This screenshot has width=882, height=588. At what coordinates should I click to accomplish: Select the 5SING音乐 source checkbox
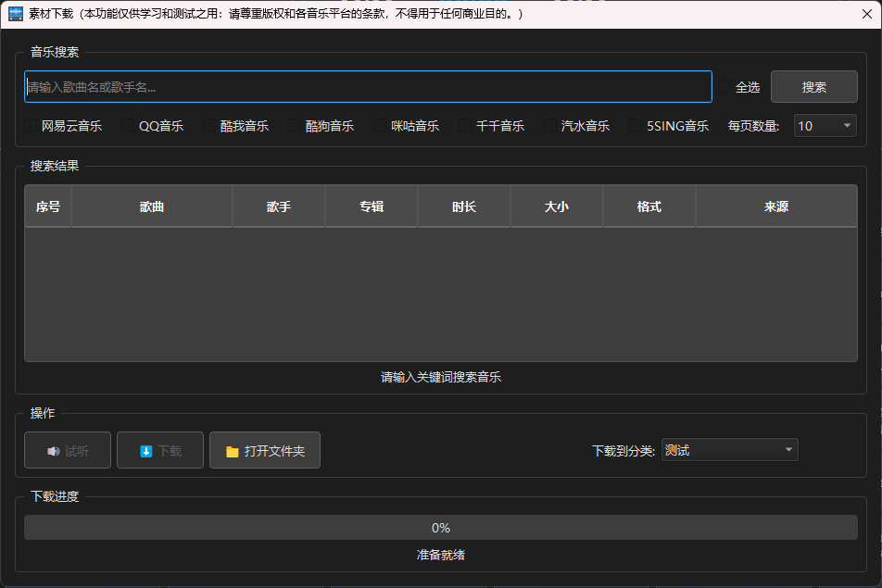[637, 126]
